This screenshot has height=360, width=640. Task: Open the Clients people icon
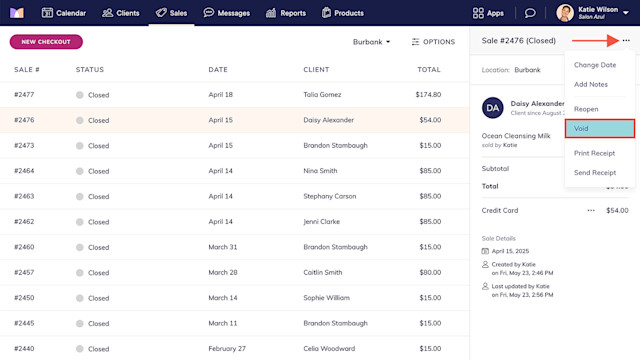pos(107,13)
